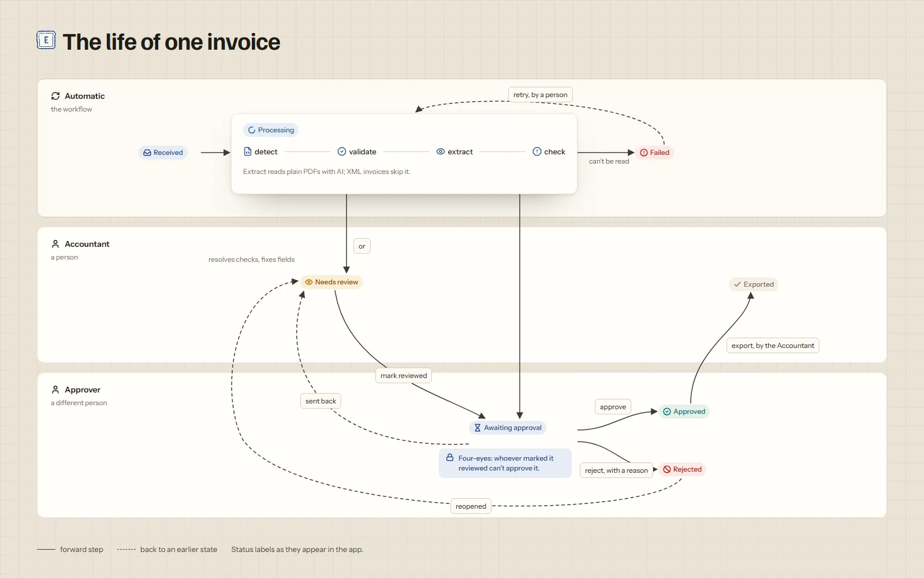Click the file icon next to detect
Image resolution: width=924 pixels, height=578 pixels.
click(248, 151)
